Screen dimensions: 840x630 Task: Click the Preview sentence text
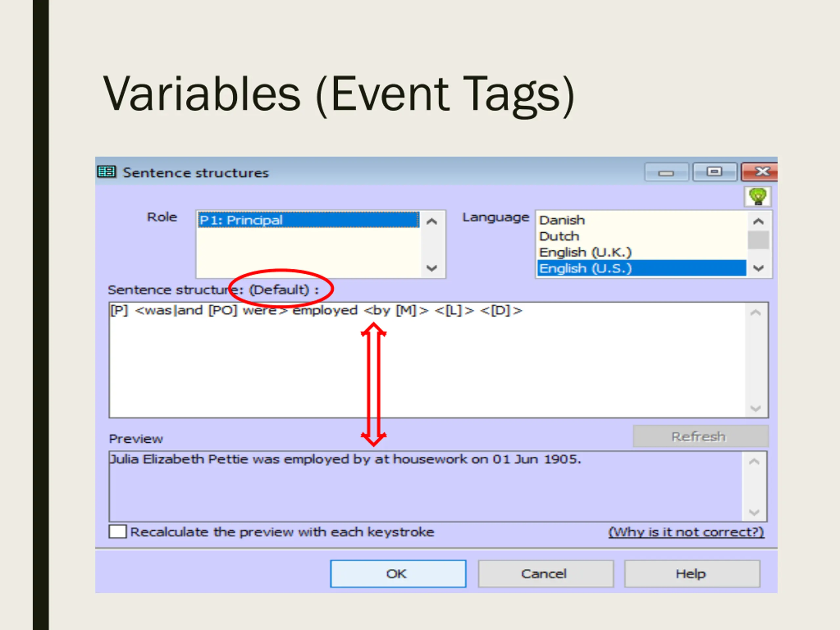(x=345, y=459)
